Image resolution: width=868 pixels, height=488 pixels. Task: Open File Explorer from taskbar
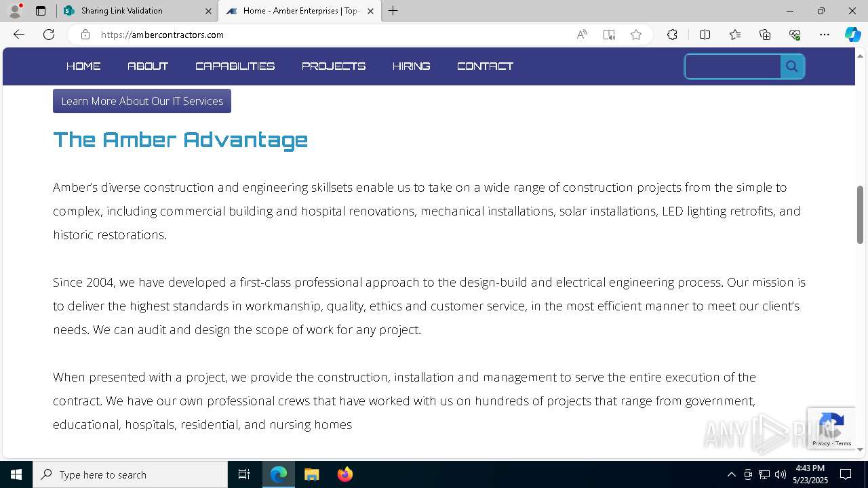tap(312, 474)
